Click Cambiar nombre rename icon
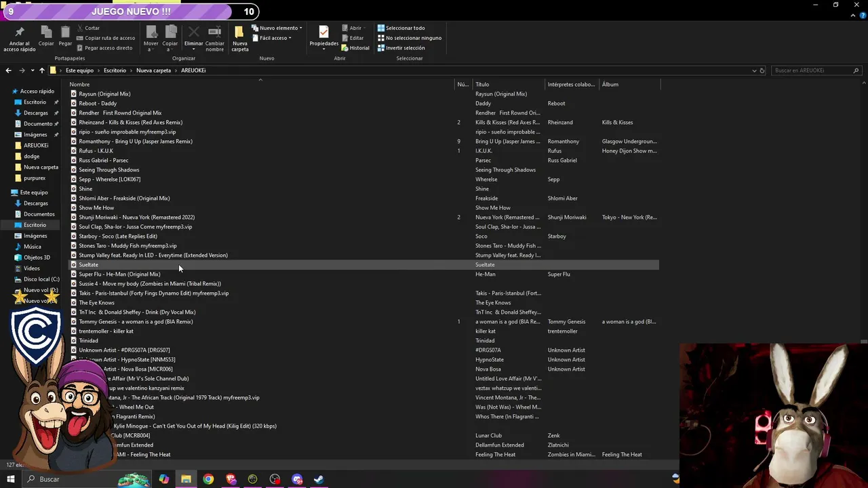The width and height of the screenshot is (868, 488). 215,32
